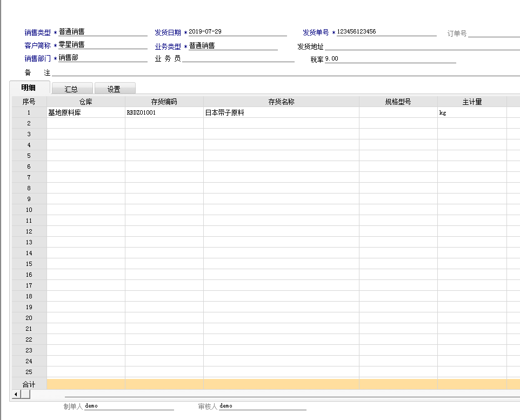The width and height of the screenshot is (520, 420).
Task: Select row header number 20
Action: 29,318
